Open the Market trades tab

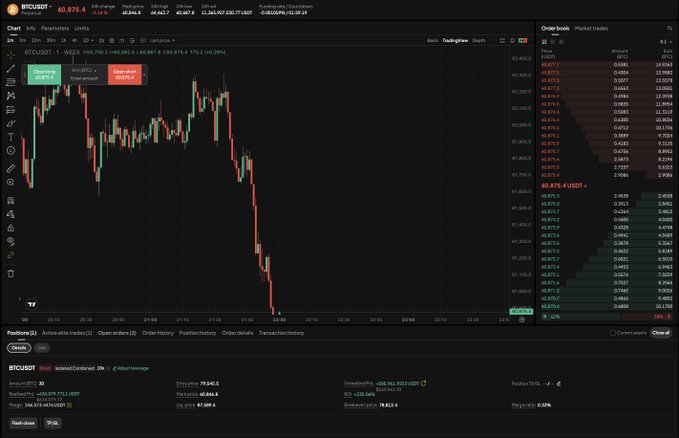[x=592, y=28]
